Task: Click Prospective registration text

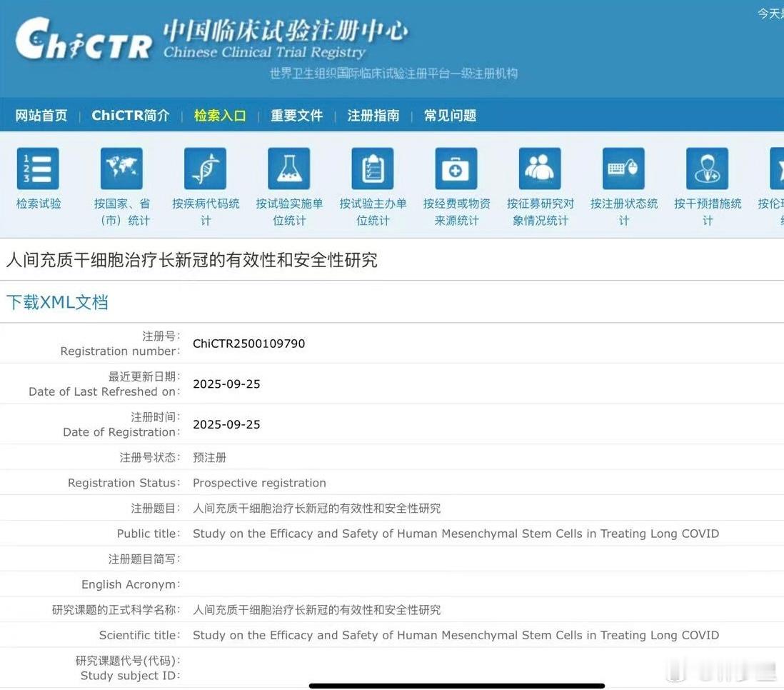Action: tap(259, 483)
